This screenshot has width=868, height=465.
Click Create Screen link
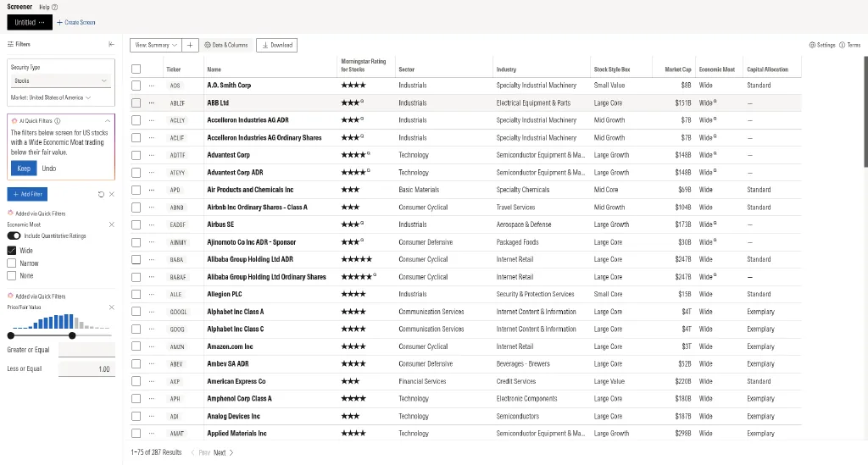(75, 23)
